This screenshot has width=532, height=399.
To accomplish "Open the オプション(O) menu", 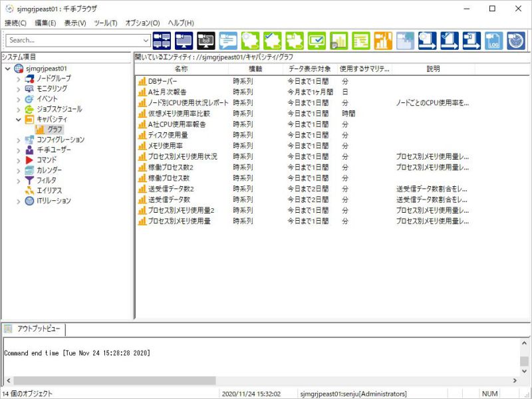I will pyautogui.click(x=142, y=23).
